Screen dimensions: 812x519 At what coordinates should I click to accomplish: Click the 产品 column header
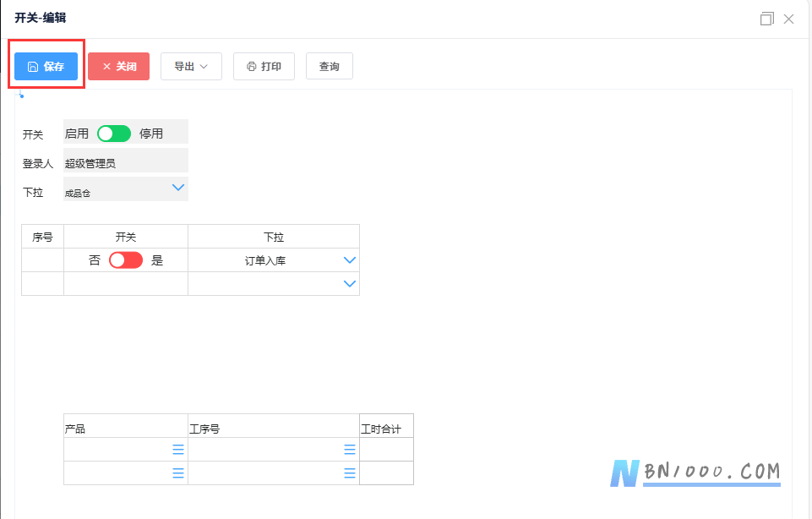pyautogui.click(x=126, y=426)
